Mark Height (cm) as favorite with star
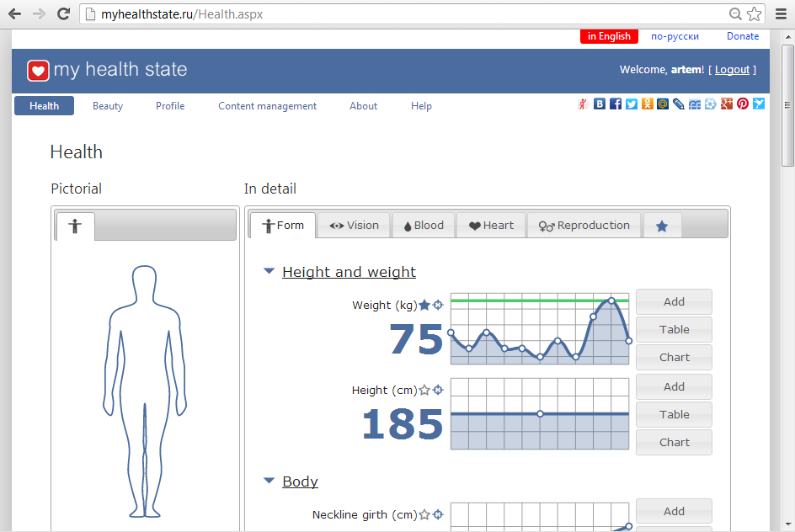The height and width of the screenshot is (532, 795). click(x=424, y=390)
